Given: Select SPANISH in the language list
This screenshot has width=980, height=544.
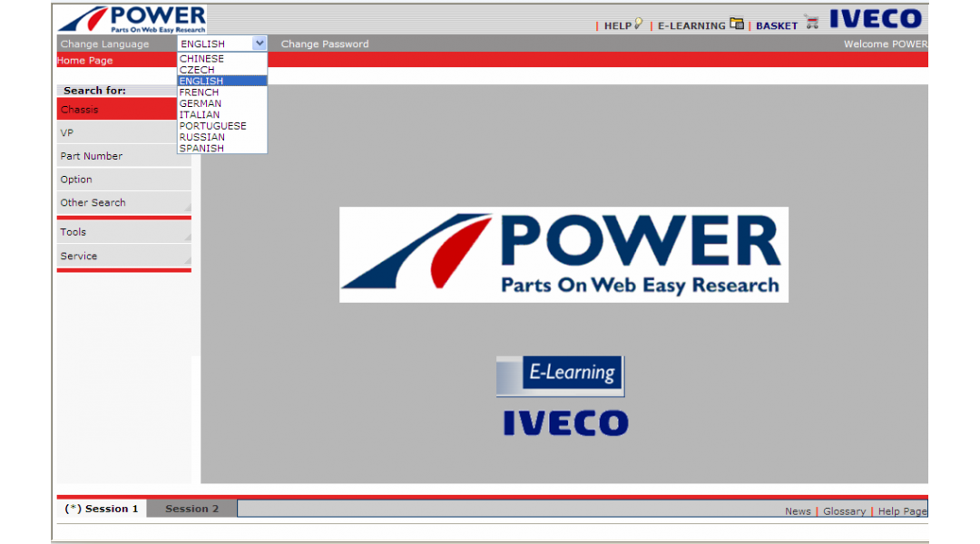Looking at the screenshot, I should click(x=222, y=149).
